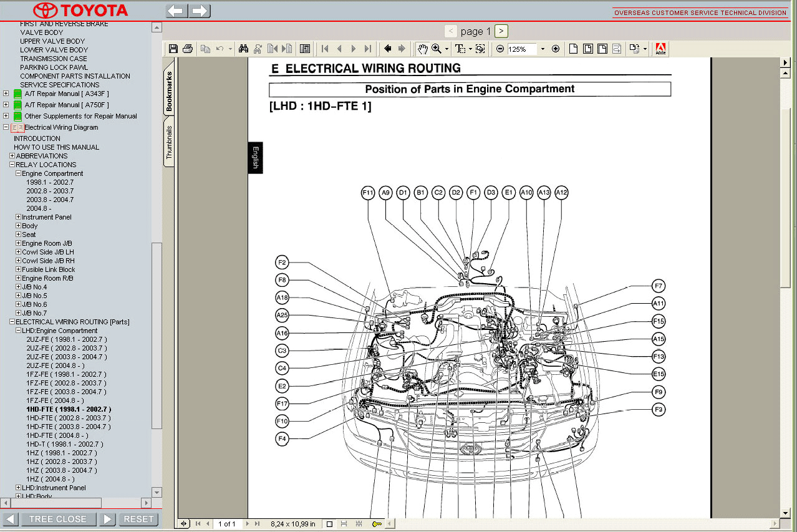This screenshot has width=797, height=532.
Task: Collapse the RELAY LOCATIONS node
Action: (12, 165)
